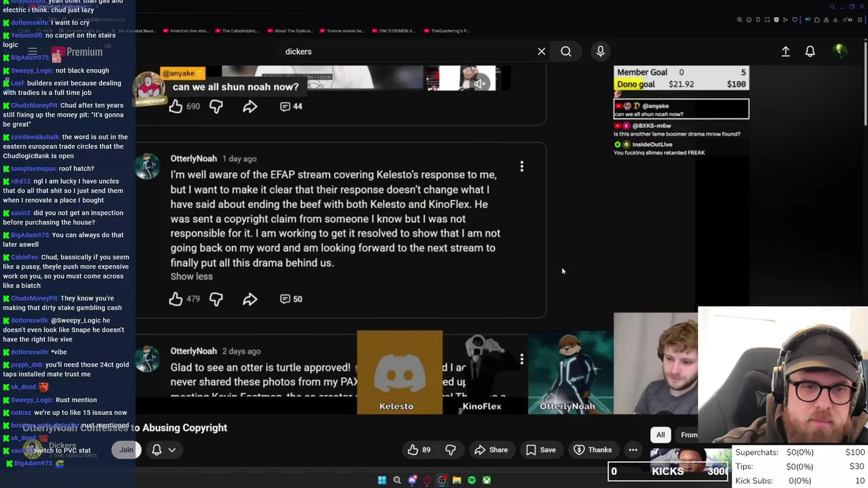Viewport: 868px width, 488px height.
Task: Open options menu for the 1 day ago post
Action: pos(521,166)
